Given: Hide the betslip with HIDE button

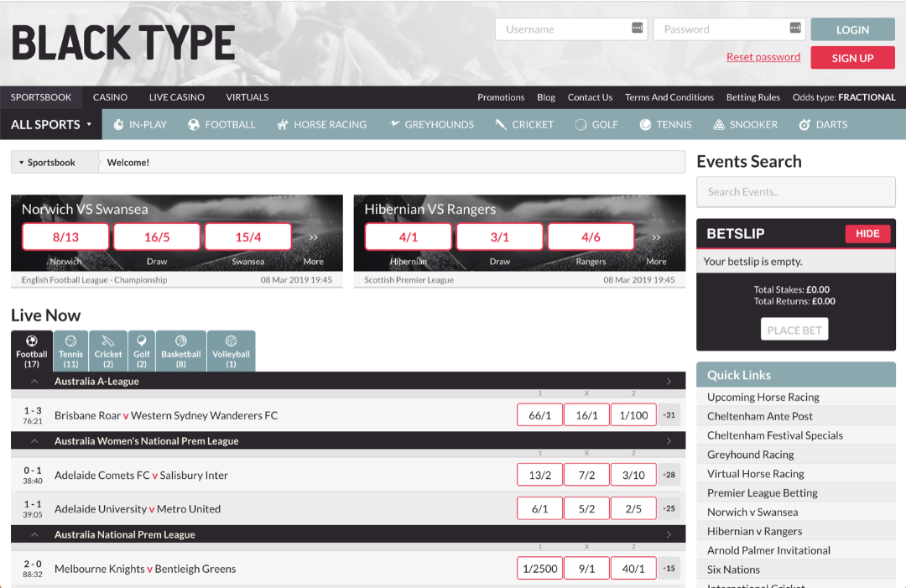Looking at the screenshot, I should pos(868,233).
